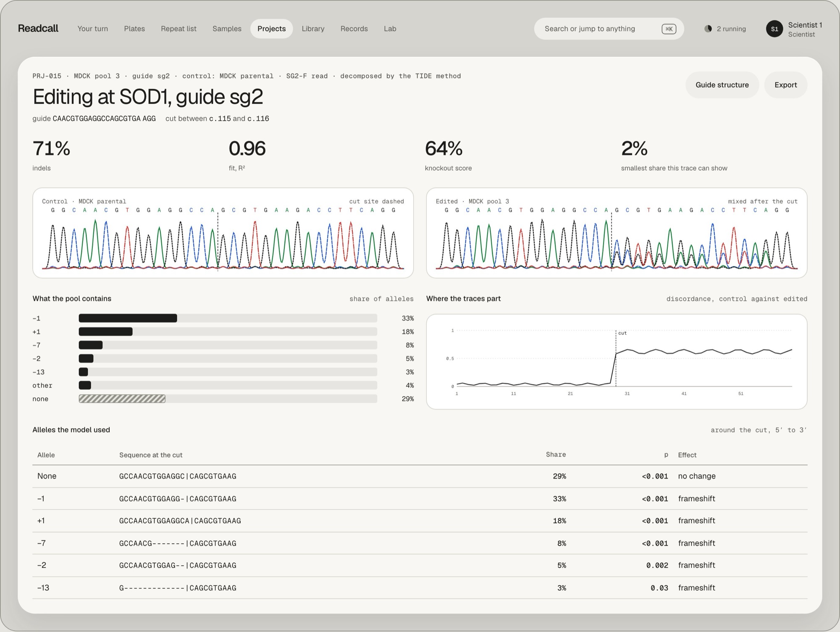Open the Lab tab
840x632 pixels.
(390, 29)
